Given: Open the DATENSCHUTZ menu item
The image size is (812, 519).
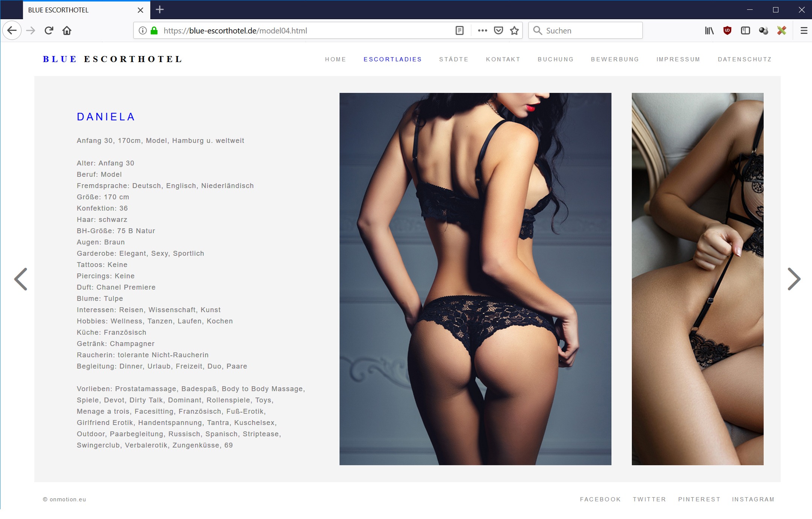Looking at the screenshot, I should tap(744, 59).
